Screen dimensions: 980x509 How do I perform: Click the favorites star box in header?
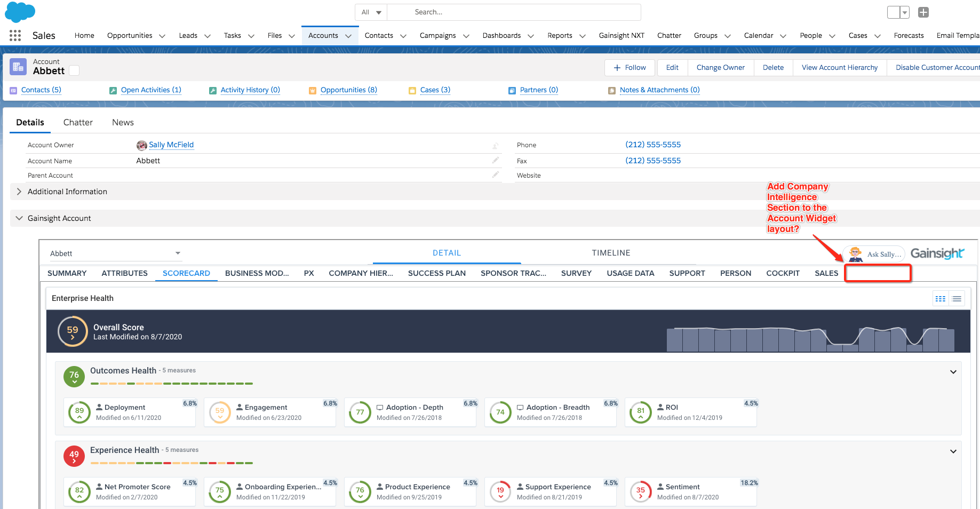pos(894,12)
